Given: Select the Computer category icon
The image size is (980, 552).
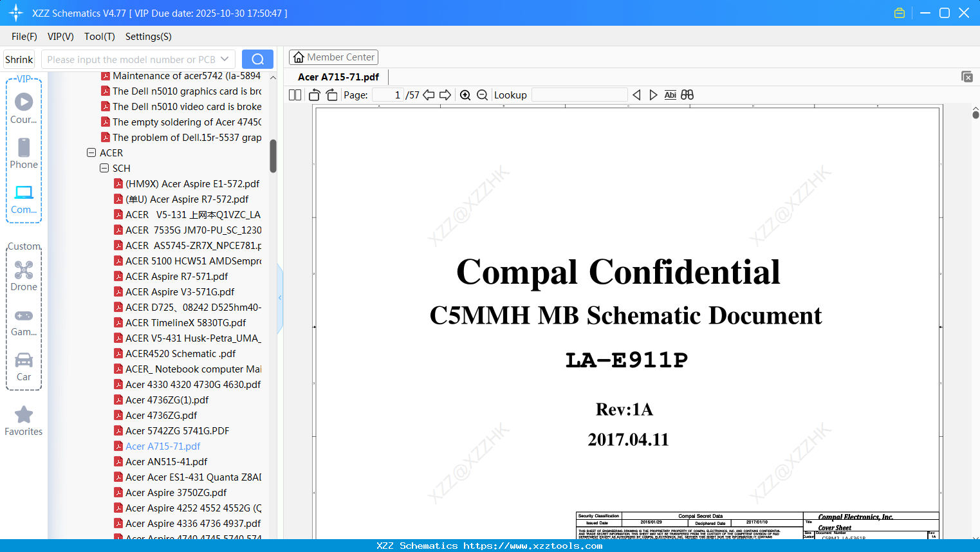Looking at the screenshot, I should point(24,192).
